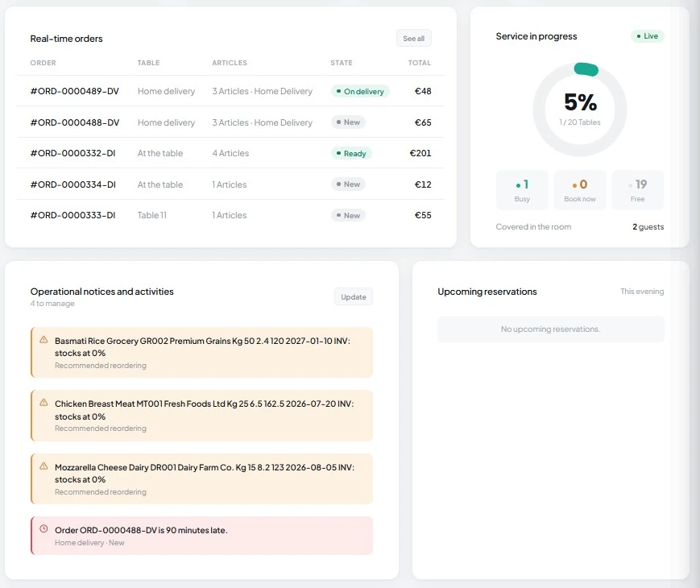Screen dimensions: 700x588
Task: Click the New badge on order ORD-0000488-DV row
Action: coord(348,122)
